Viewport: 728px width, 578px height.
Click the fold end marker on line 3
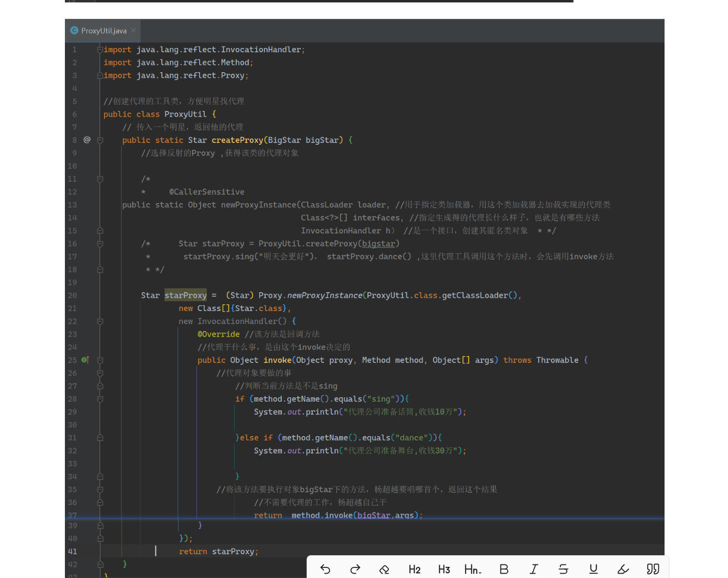(100, 76)
